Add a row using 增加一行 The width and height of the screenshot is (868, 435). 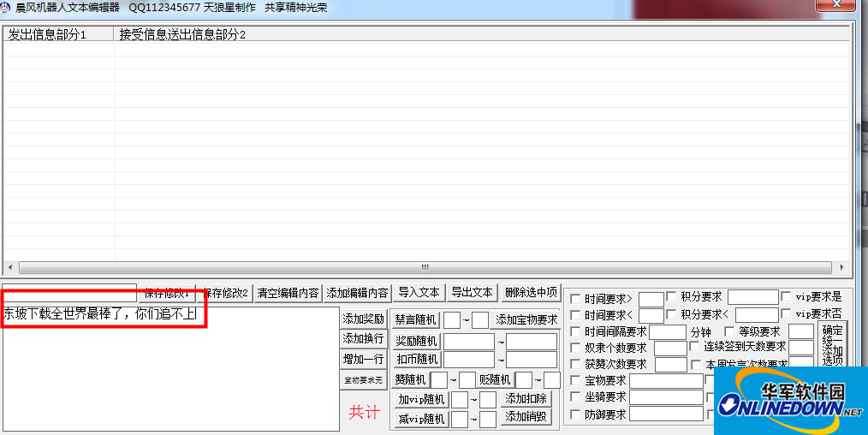[363, 359]
